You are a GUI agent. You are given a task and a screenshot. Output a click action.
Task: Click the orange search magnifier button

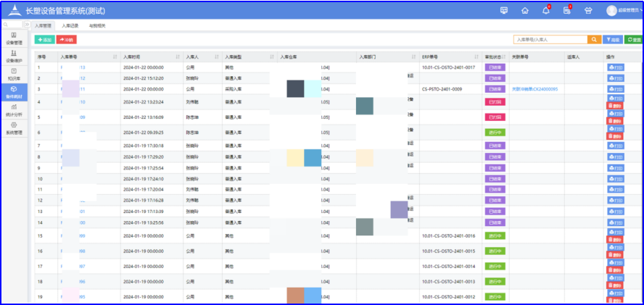pos(594,39)
